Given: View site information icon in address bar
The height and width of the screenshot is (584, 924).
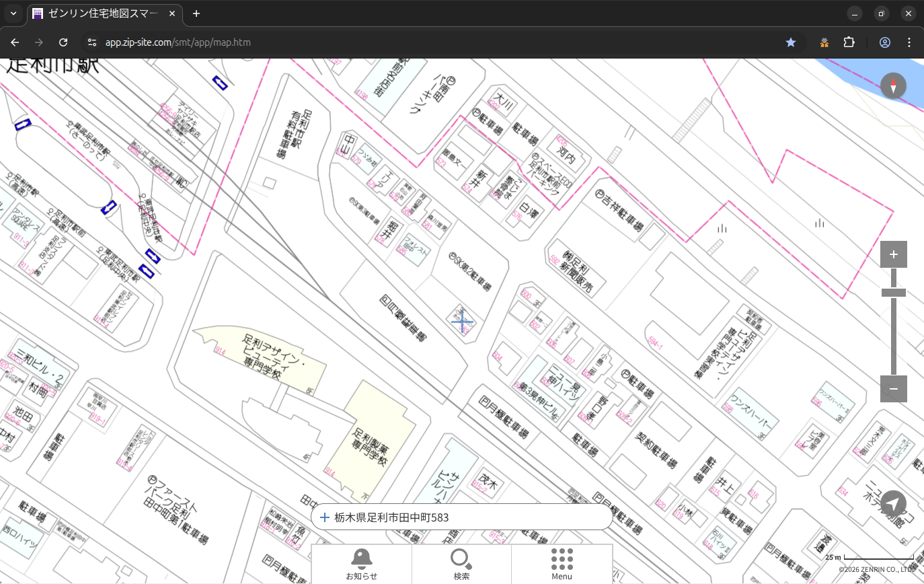Looking at the screenshot, I should coord(92,42).
